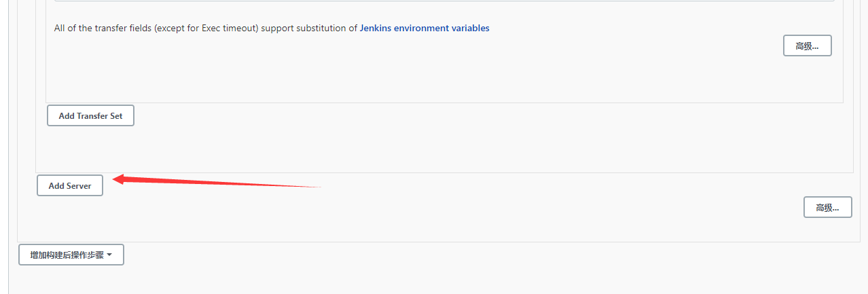Open the Jenkins environment variables link
Image resolution: width=868 pixels, height=294 pixels.
point(424,29)
